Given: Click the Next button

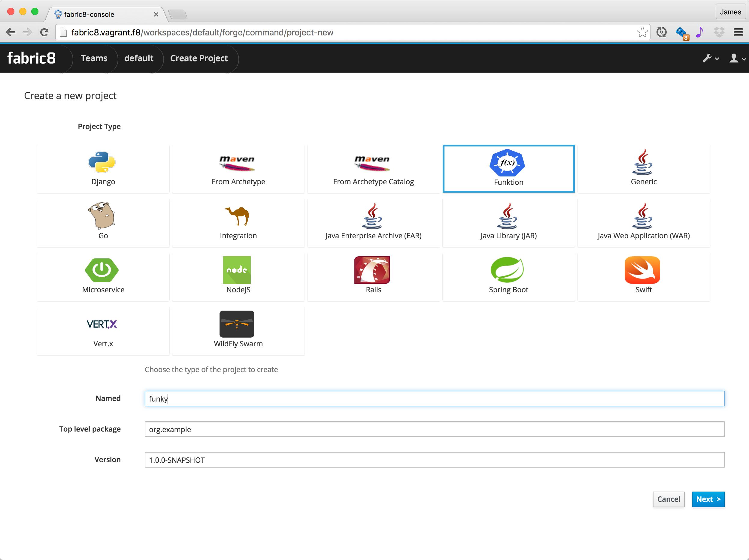Looking at the screenshot, I should click(x=708, y=499).
